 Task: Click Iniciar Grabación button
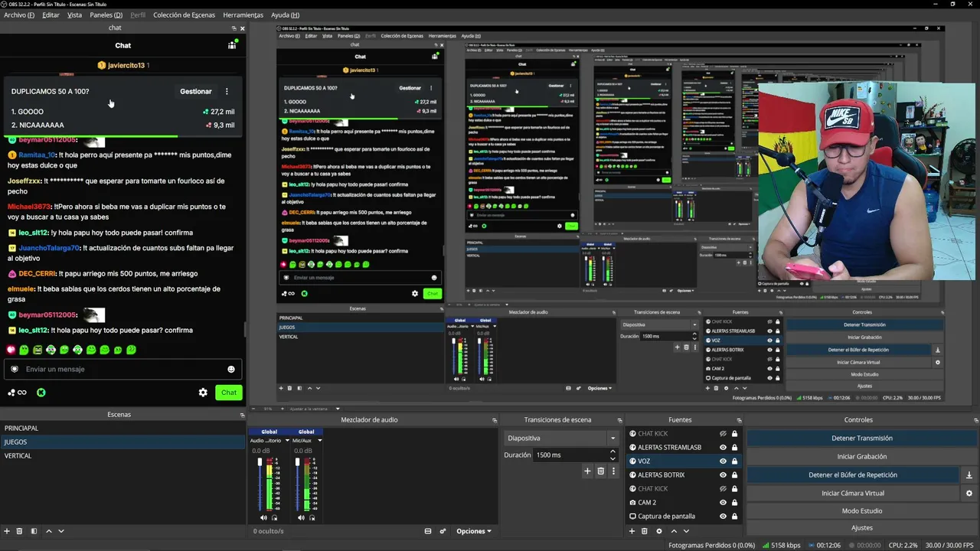click(862, 457)
